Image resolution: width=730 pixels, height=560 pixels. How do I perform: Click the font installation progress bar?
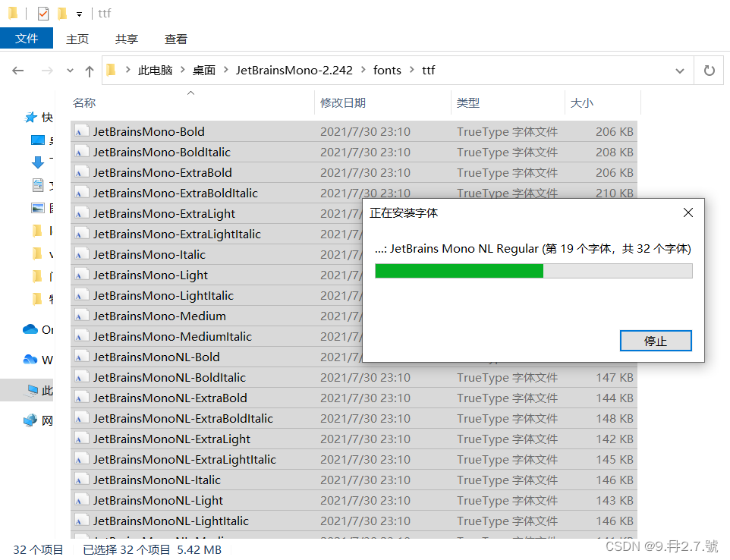click(x=533, y=271)
